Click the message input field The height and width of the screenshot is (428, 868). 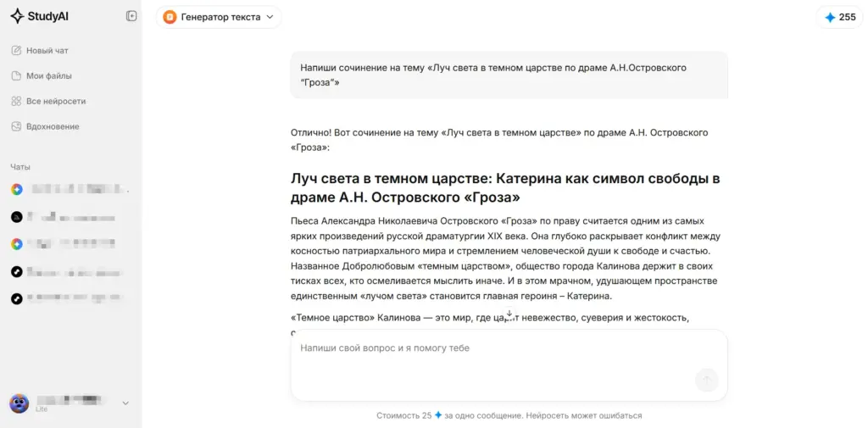point(509,365)
